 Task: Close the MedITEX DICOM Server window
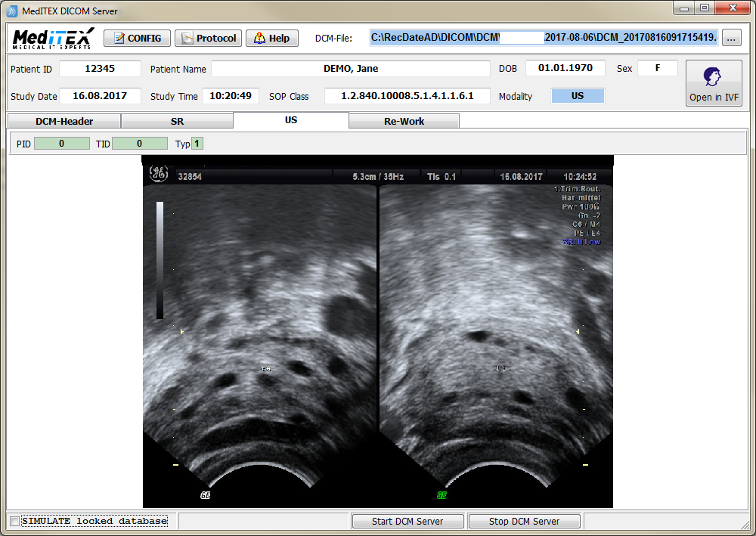click(x=733, y=8)
